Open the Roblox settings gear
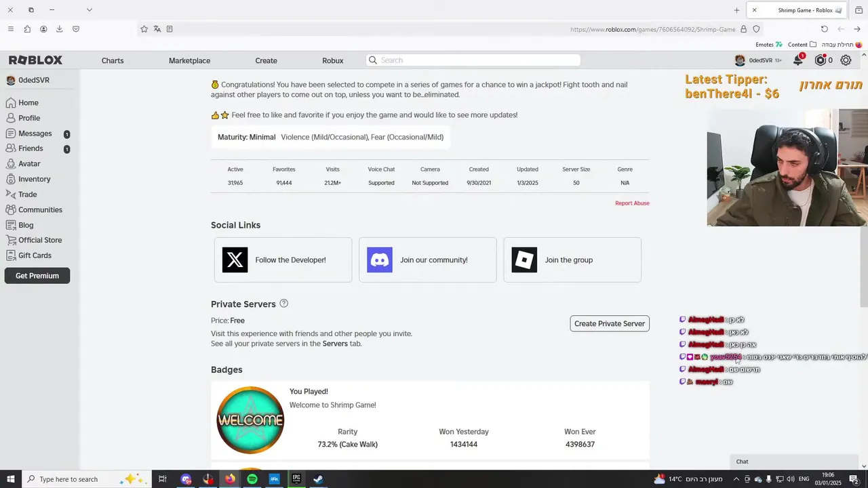This screenshot has width=868, height=488. pos(846,60)
